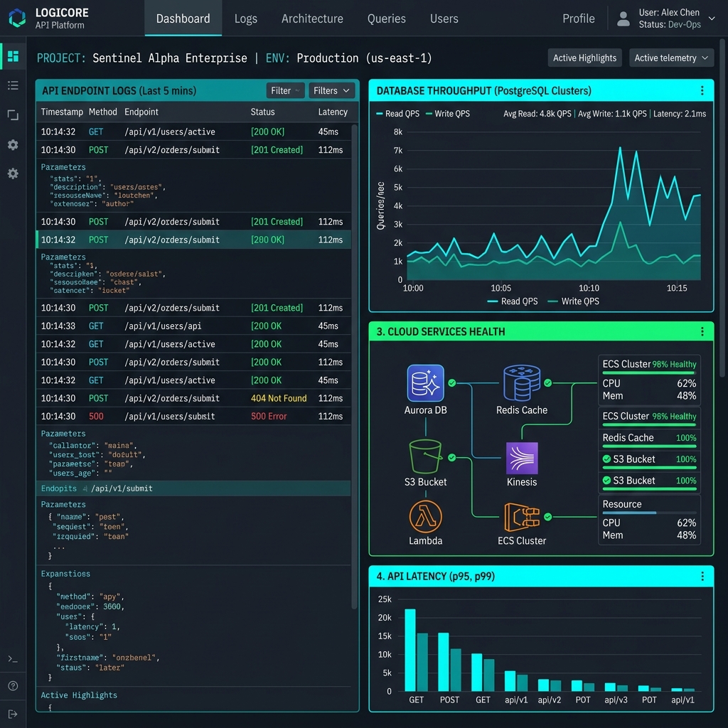
Task: Switch to the Dashboard tab
Action: pos(183,18)
